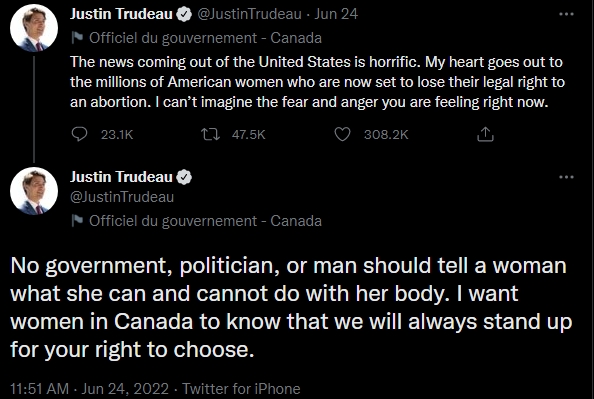Screen dimensions: 594x399
Task: Click the Justin Trudeau name on first tweet
Action: coord(121,14)
